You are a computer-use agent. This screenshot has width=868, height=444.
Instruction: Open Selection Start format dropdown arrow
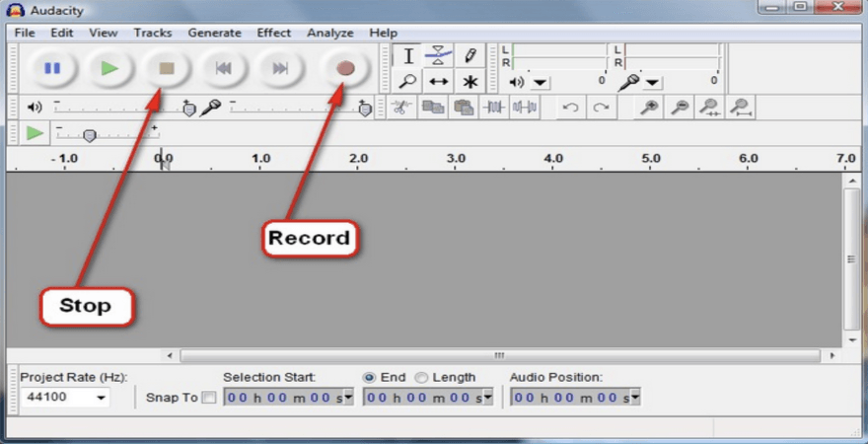click(x=349, y=397)
